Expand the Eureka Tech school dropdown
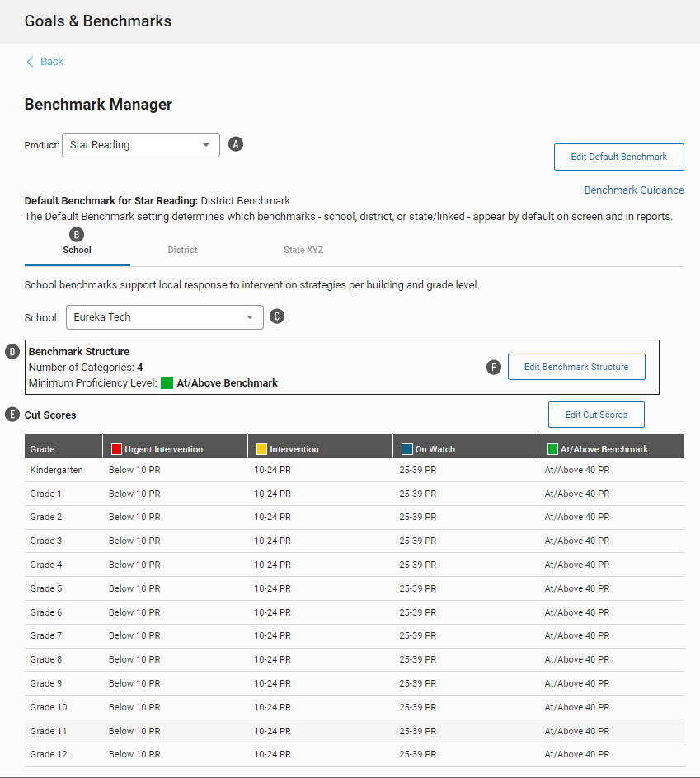700x778 pixels. point(164,316)
